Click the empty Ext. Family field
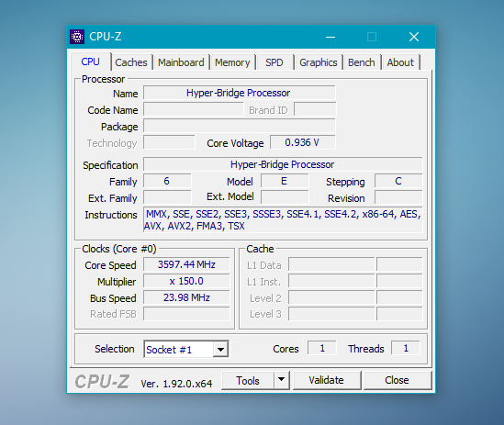Image resolution: width=504 pixels, height=425 pixels. click(x=167, y=197)
